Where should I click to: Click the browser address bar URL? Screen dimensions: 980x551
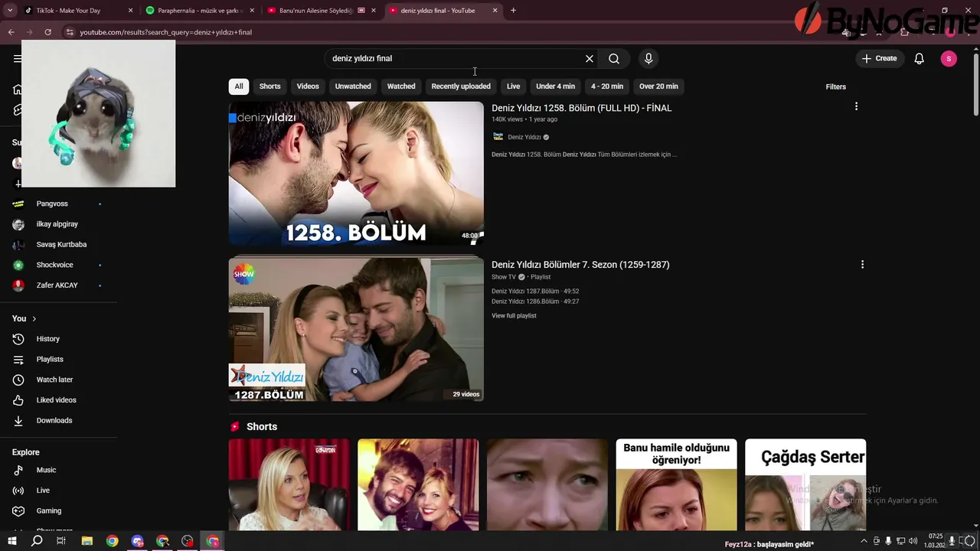click(x=166, y=32)
